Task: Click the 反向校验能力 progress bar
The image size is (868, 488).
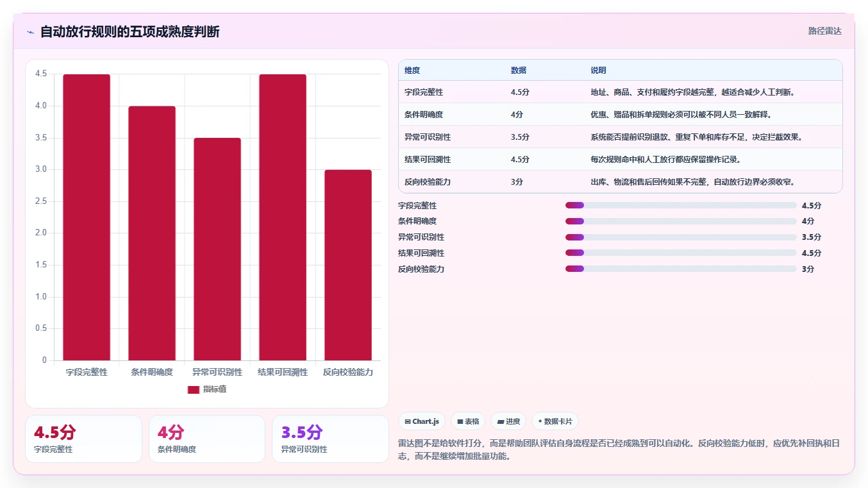Action: coord(681,269)
